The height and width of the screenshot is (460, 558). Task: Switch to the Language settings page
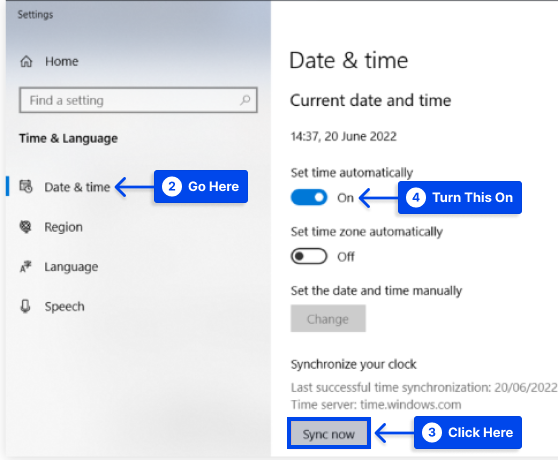(x=71, y=267)
